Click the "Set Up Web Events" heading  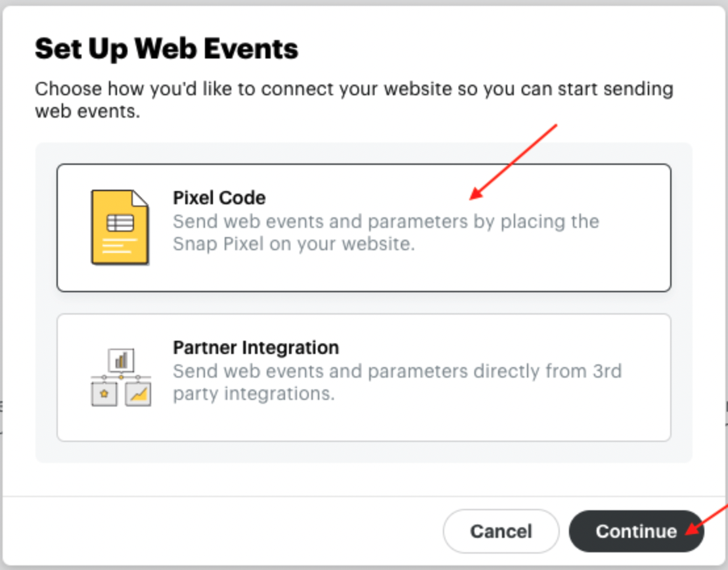166,49
